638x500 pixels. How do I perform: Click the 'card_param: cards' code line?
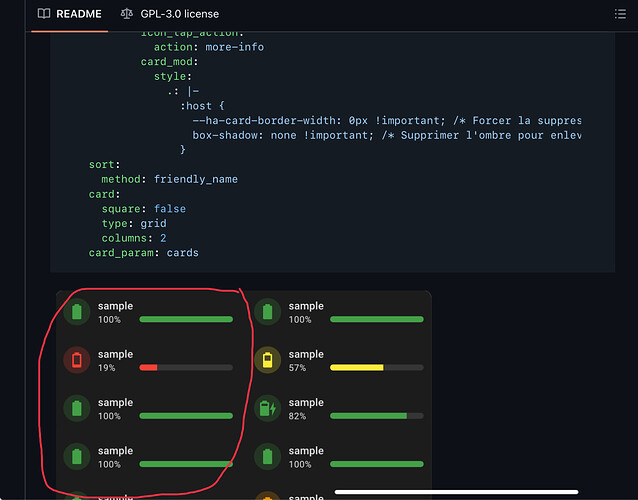point(144,253)
